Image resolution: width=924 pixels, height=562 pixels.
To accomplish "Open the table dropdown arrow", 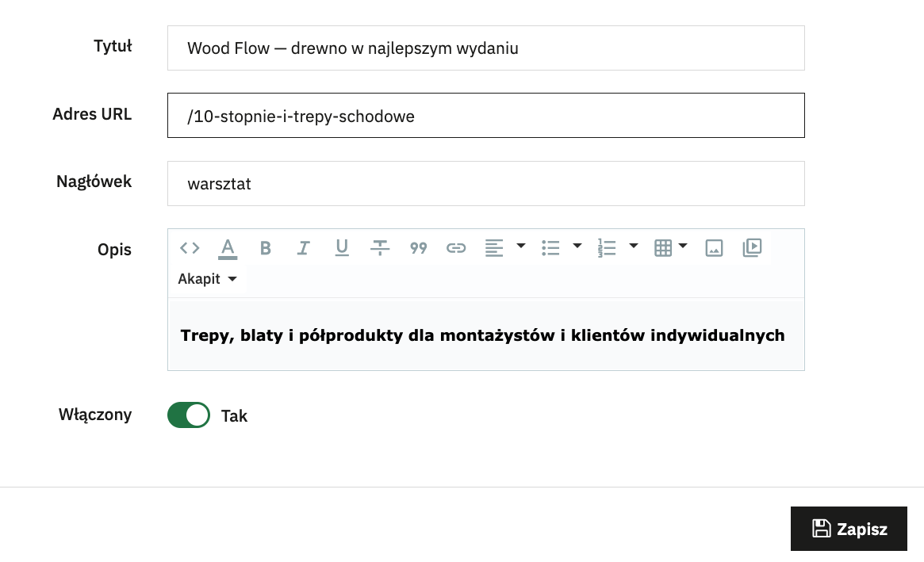I will pyautogui.click(x=683, y=246).
